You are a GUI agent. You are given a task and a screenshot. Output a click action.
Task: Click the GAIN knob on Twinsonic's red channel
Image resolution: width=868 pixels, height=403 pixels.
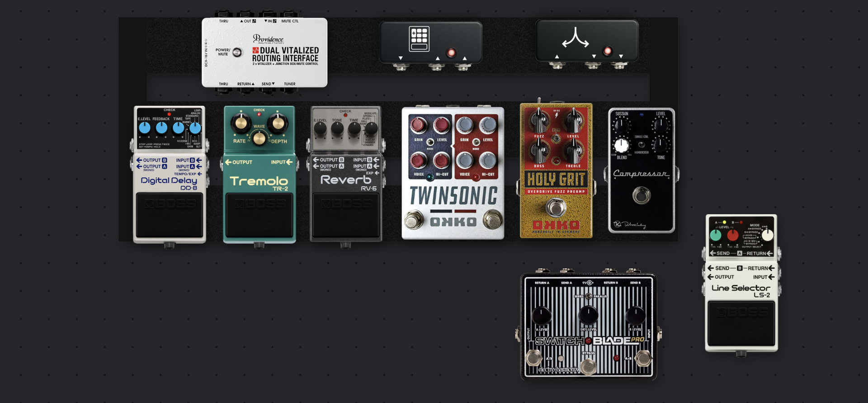[x=464, y=125]
